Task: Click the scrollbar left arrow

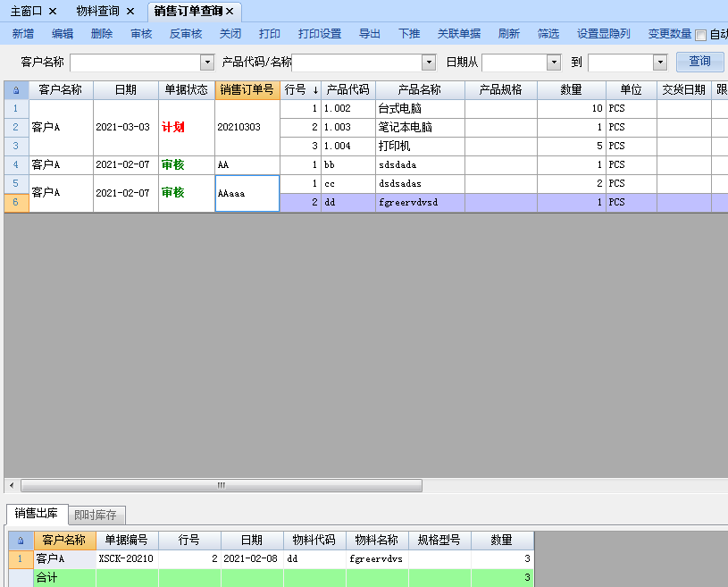Action: 11,486
